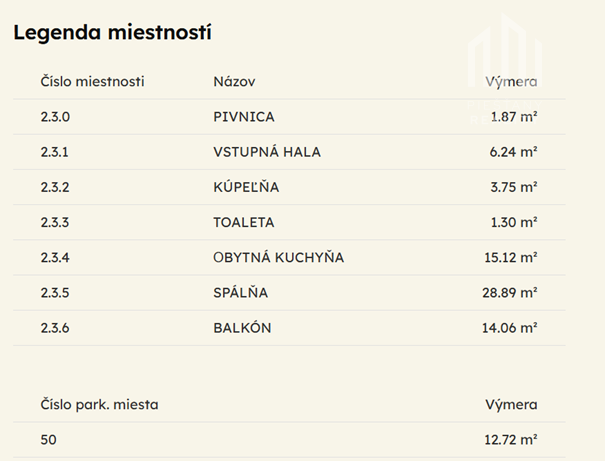Select the TOALETA room name
The width and height of the screenshot is (605, 461).
[244, 222]
